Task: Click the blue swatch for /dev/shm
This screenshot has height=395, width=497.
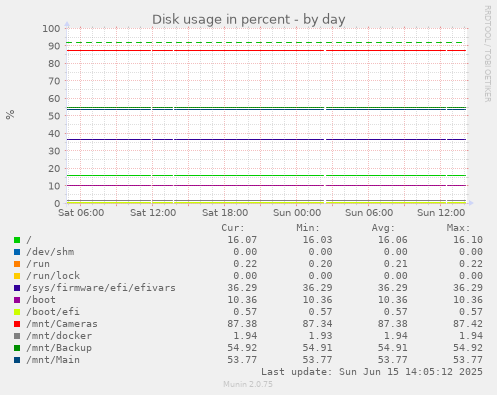Action: click(x=17, y=252)
